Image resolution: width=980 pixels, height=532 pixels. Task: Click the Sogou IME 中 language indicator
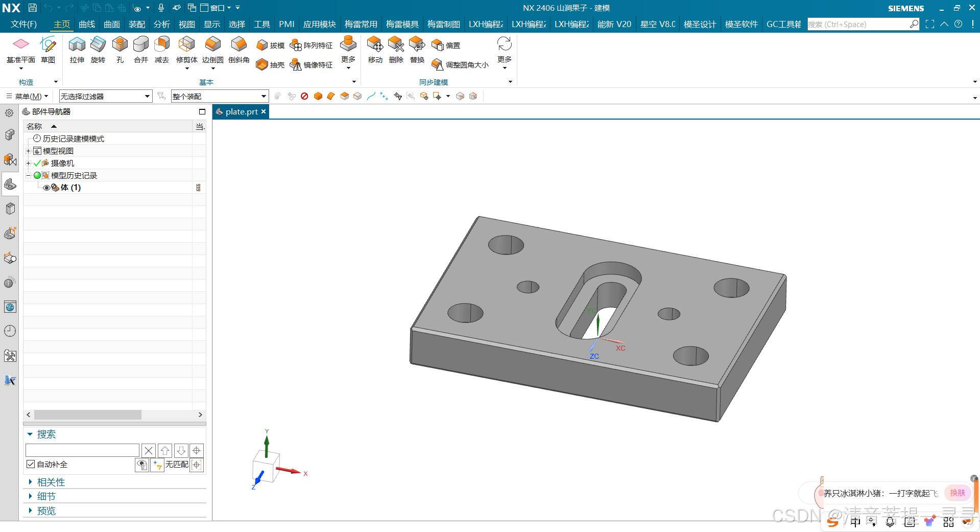tap(856, 521)
